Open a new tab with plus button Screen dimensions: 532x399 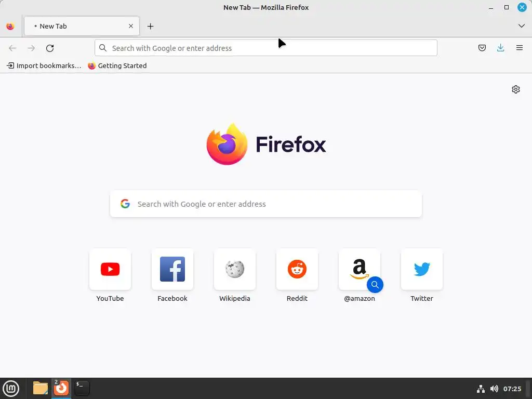pyautogui.click(x=150, y=26)
